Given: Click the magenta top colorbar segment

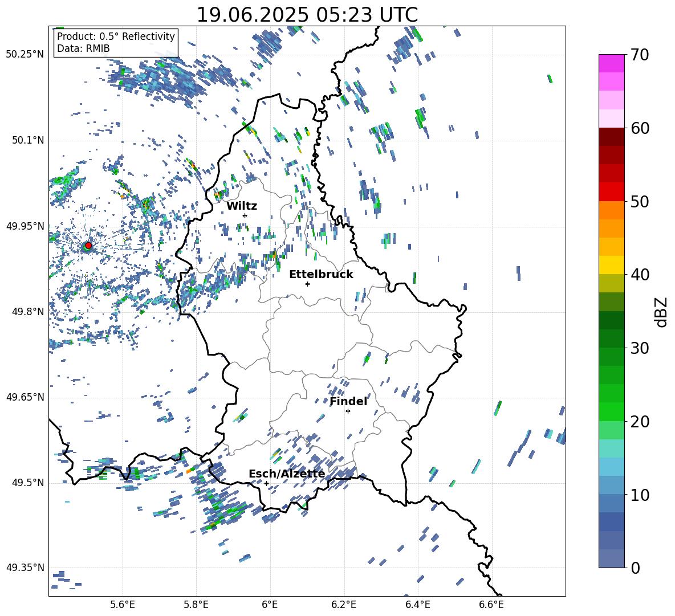Looking at the screenshot, I should pos(611,64).
